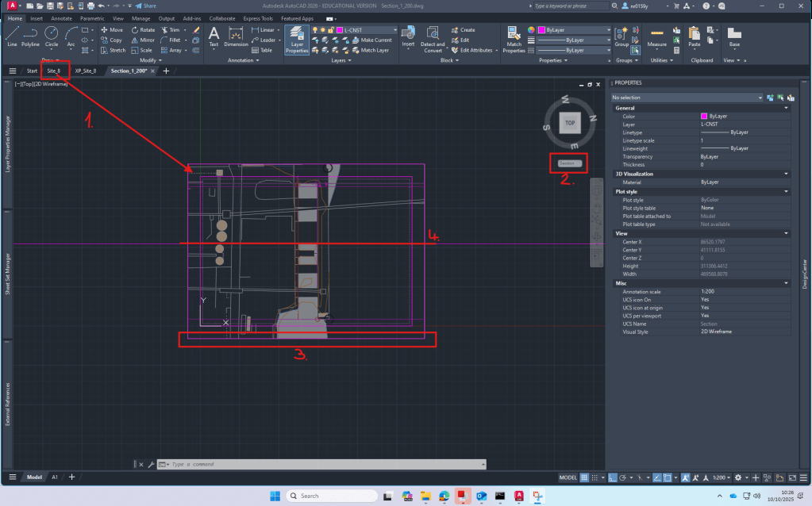The image size is (812, 506).
Task: Toggle drawing grid display in status bar
Action: point(585,477)
